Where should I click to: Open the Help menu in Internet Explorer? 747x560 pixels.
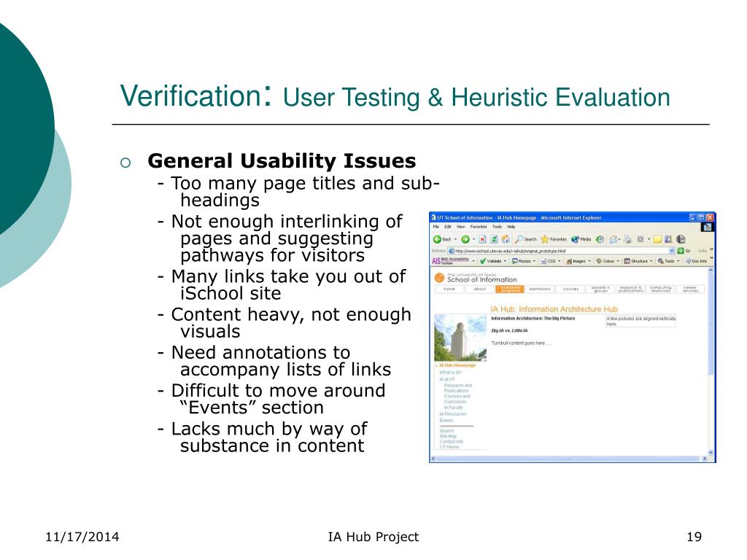pos(511,227)
